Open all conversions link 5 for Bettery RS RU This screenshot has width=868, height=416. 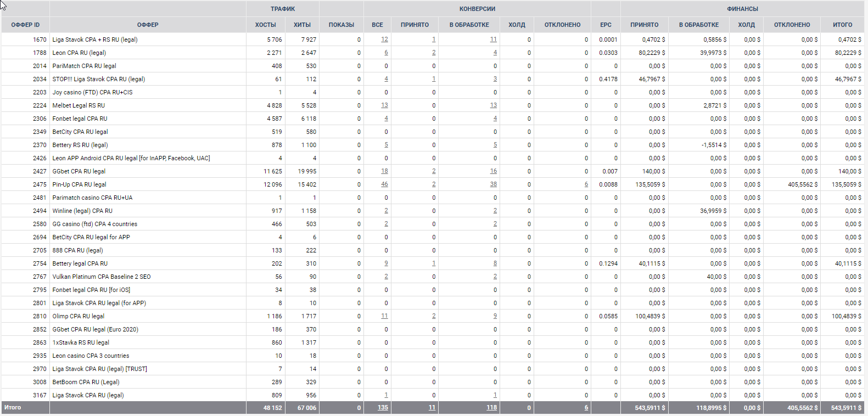coord(386,145)
